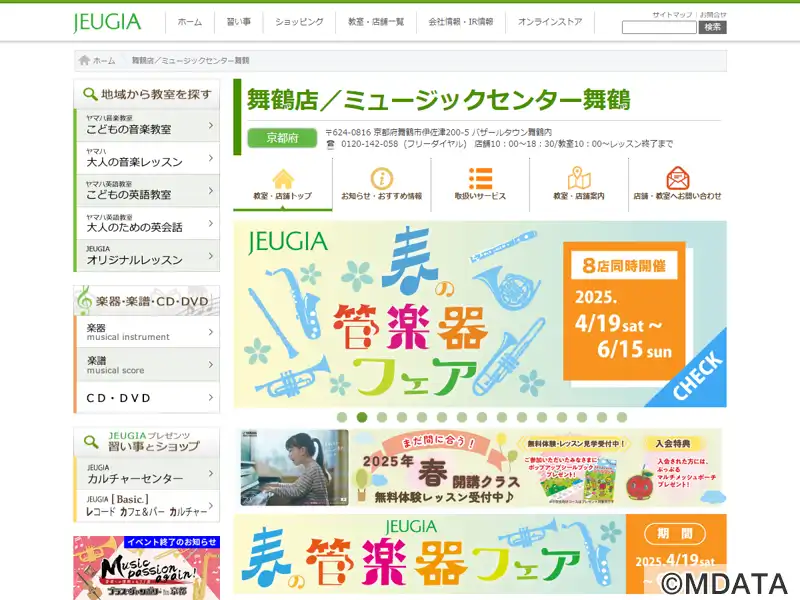Visit the オンラインストア navigation item

point(550,22)
